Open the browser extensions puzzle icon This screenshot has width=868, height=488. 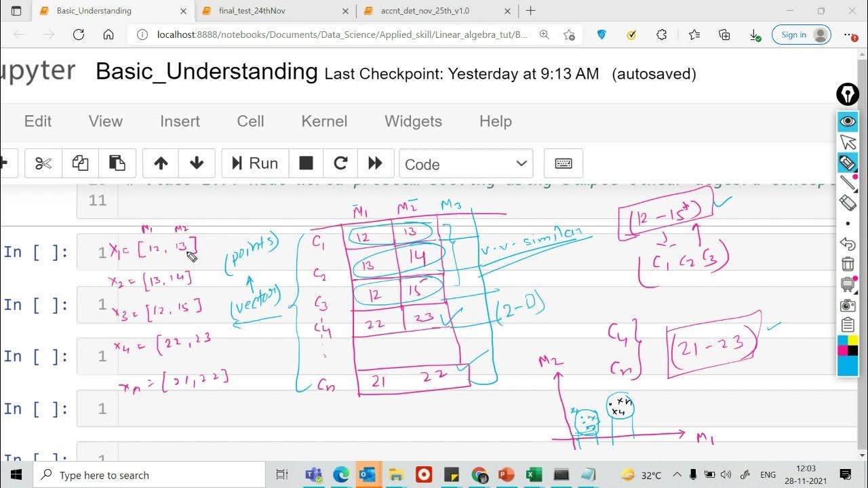coord(662,35)
